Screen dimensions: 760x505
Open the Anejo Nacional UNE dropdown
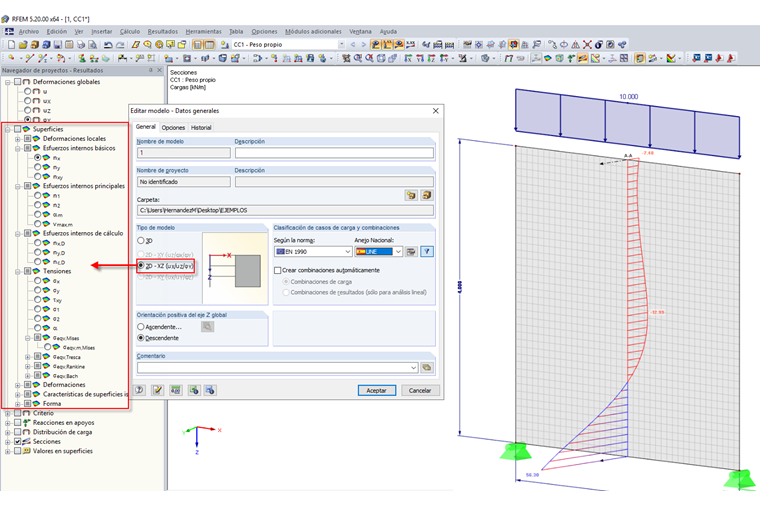pyautogui.click(x=398, y=252)
